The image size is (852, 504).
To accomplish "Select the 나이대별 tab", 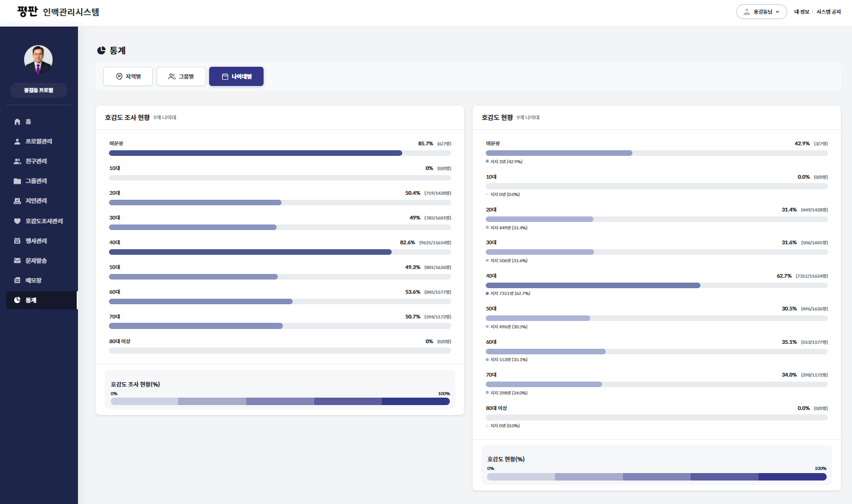I will pos(236,77).
